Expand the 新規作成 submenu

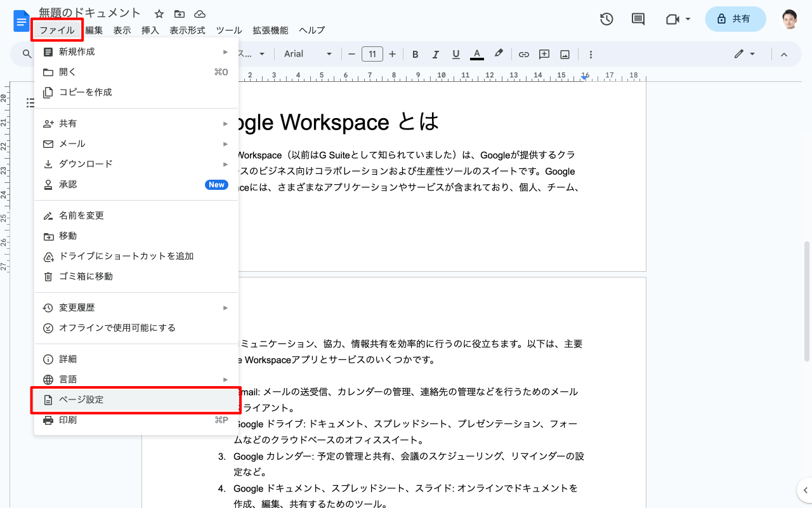[x=136, y=51]
